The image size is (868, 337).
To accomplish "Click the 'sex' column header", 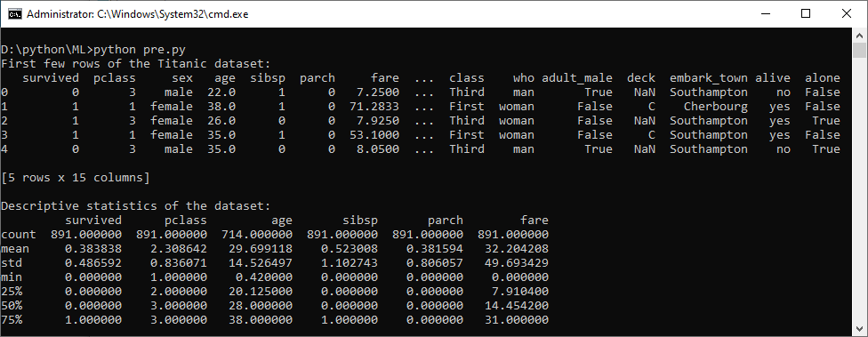I will pyautogui.click(x=182, y=78).
